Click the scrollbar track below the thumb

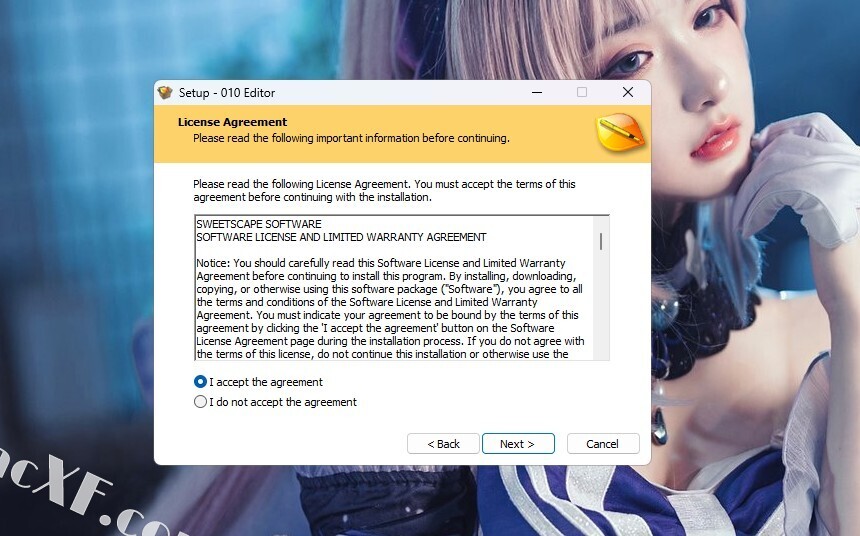(x=601, y=304)
